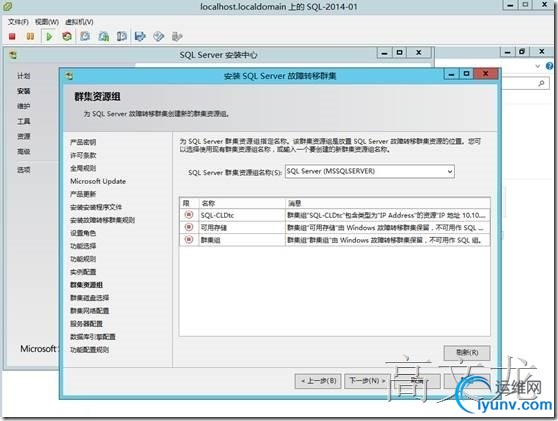Click the 群集组 message cell
Screen dimensions: 558x421
tap(388, 240)
